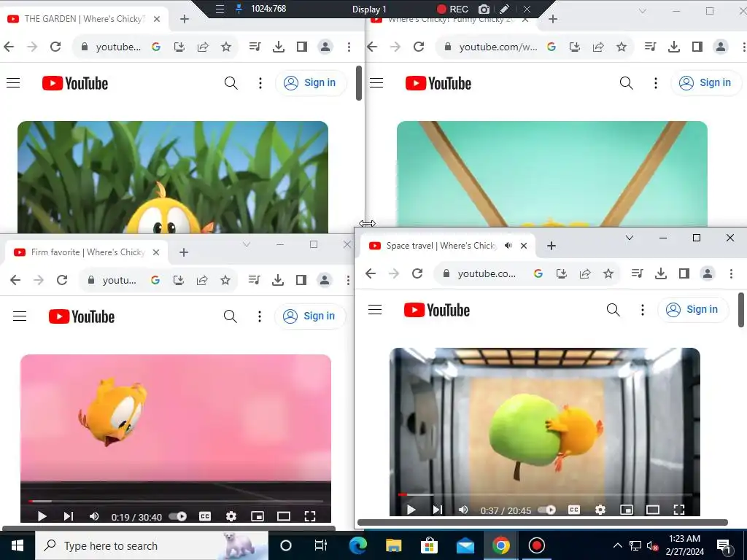Open Microsoft Edge from the taskbar
The height and width of the screenshot is (560, 747).
[357, 545]
